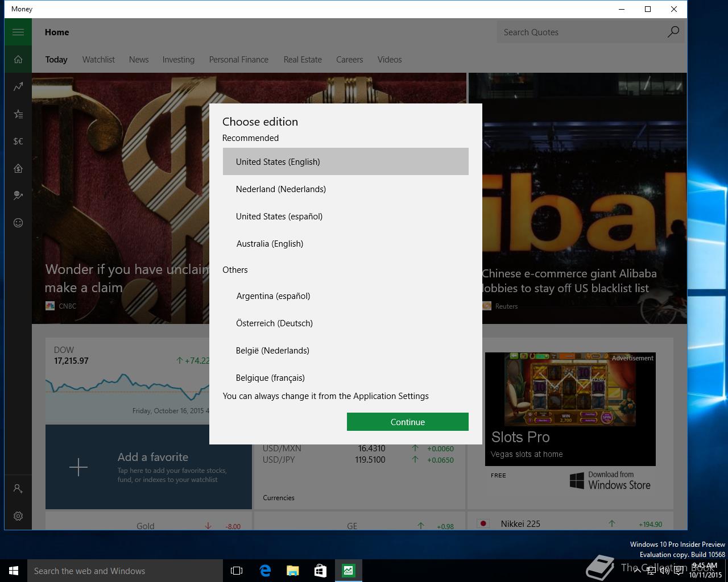The height and width of the screenshot is (582, 728).
Task: Click the USD/JPY currency row
Action: click(x=358, y=460)
